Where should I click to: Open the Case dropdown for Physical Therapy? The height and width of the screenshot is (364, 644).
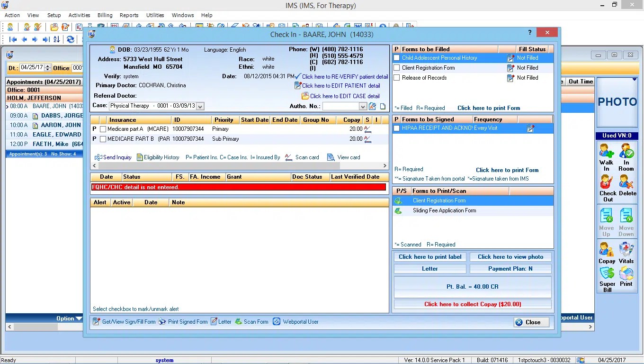click(x=199, y=106)
